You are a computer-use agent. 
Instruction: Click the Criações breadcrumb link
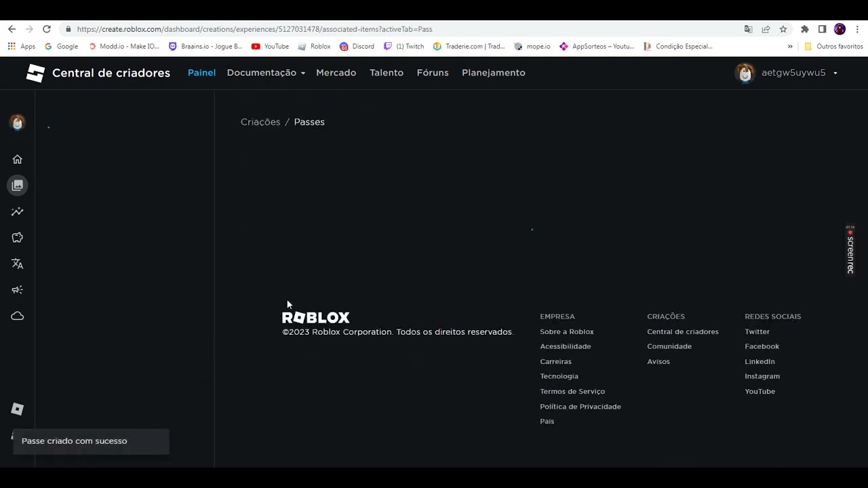(x=260, y=122)
